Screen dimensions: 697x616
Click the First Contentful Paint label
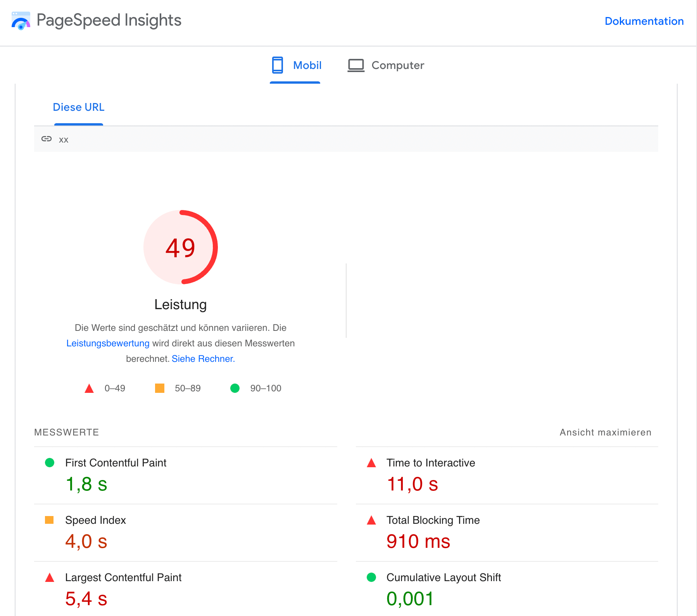[x=116, y=463]
